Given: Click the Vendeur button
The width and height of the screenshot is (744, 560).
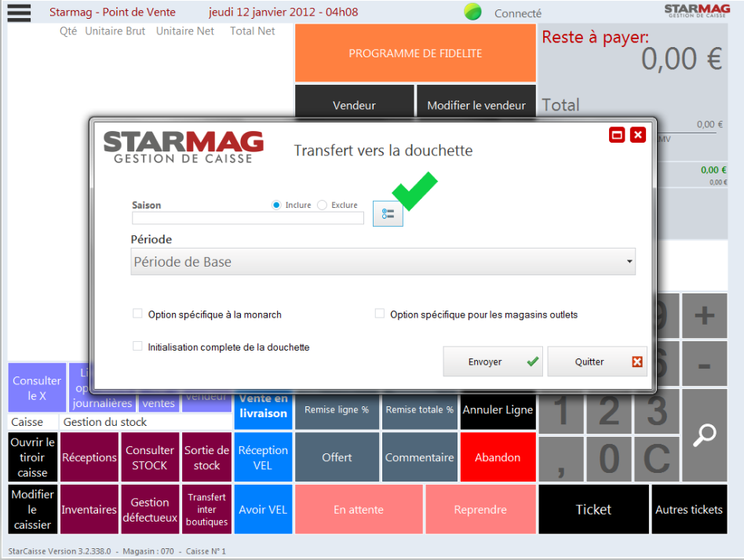Looking at the screenshot, I should (355, 102).
